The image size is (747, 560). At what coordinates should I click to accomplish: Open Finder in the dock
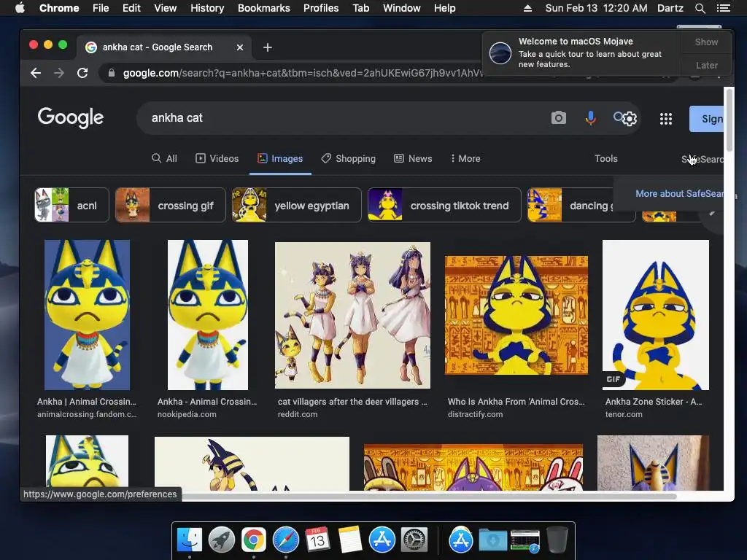(190, 540)
